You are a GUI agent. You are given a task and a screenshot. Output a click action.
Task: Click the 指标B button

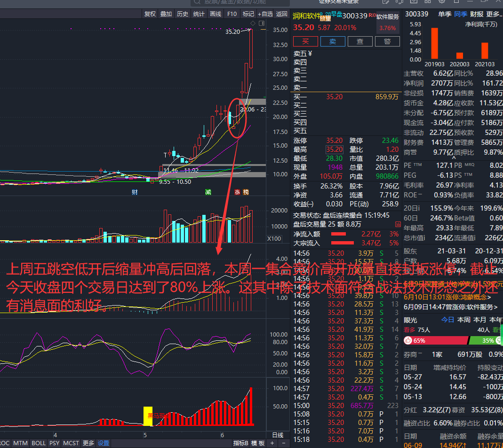241,443
